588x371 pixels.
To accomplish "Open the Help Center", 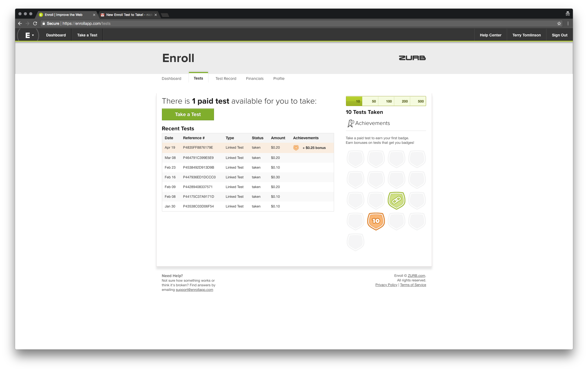I will click(490, 35).
